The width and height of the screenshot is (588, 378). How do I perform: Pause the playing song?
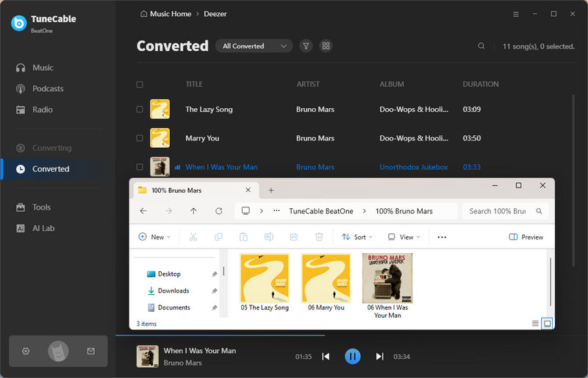pyautogui.click(x=353, y=356)
